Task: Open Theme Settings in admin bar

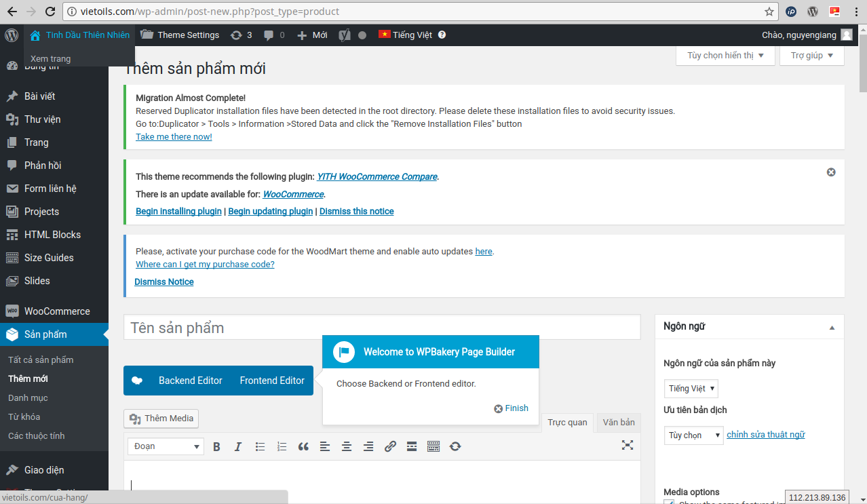Action: [180, 35]
